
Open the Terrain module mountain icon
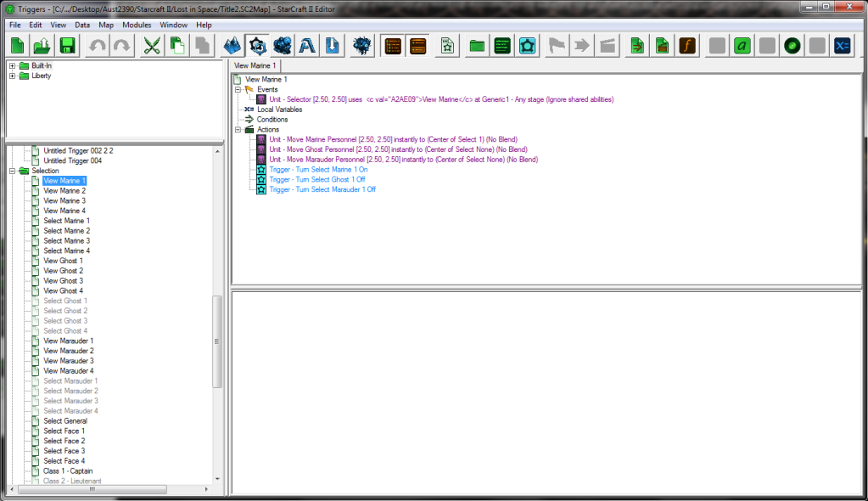point(232,46)
